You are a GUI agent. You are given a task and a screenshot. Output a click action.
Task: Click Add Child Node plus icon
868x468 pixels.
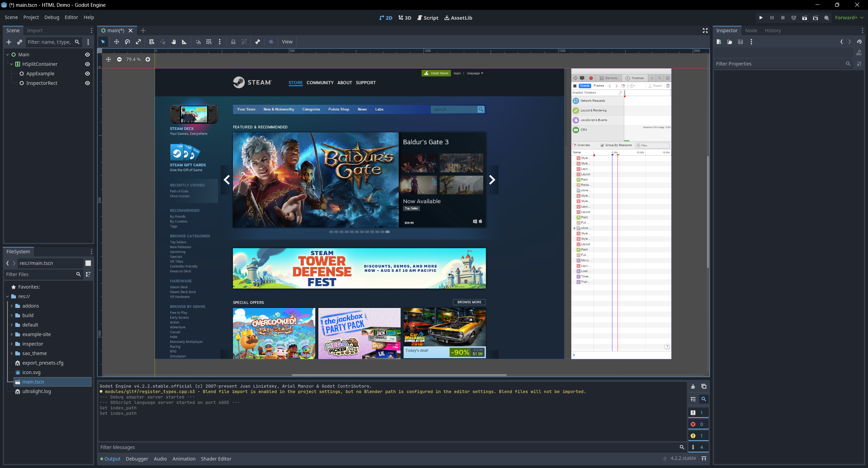[9, 42]
